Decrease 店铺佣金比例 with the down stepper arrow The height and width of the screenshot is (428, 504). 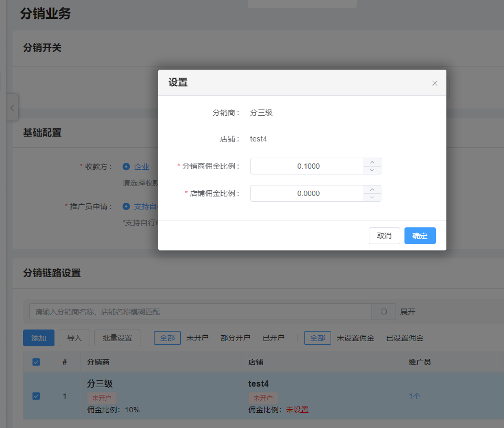(372, 196)
